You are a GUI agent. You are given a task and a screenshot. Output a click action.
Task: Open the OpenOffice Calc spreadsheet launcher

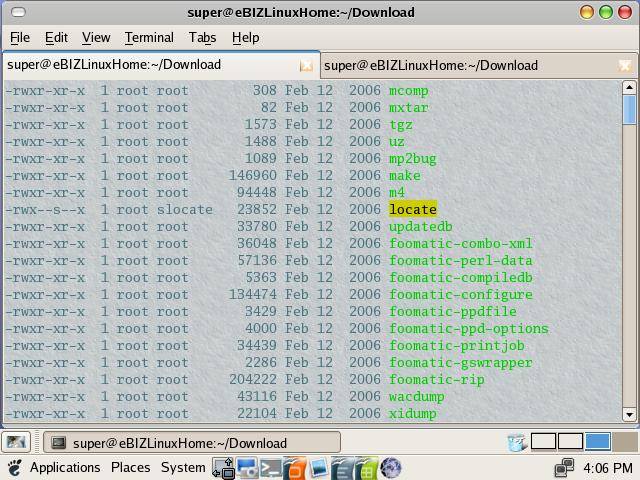367,468
